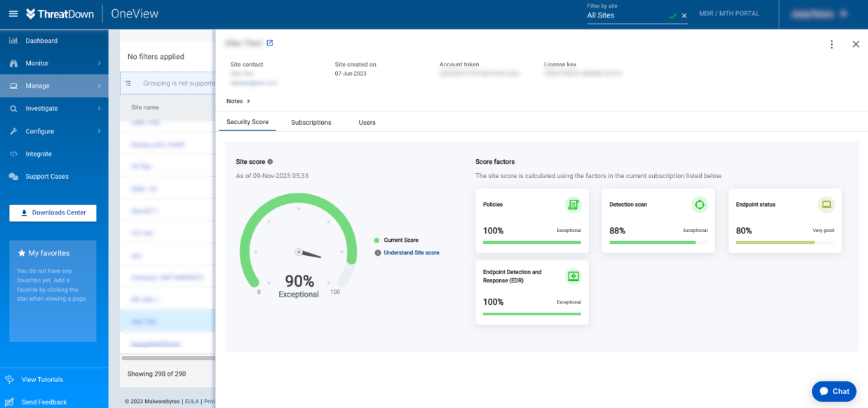Open the Understand Site score link
868x408 pixels.
(412, 252)
